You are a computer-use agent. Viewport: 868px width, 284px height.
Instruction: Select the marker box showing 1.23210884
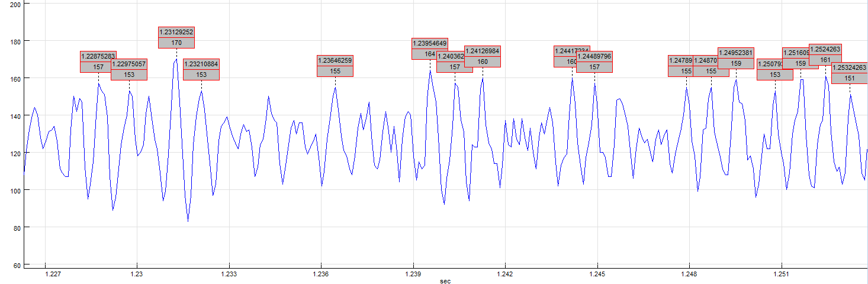(x=201, y=69)
